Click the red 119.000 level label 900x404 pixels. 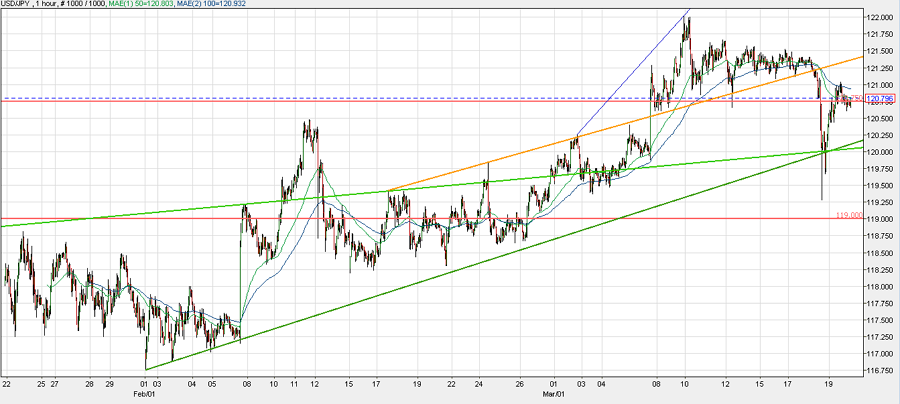coord(848,214)
